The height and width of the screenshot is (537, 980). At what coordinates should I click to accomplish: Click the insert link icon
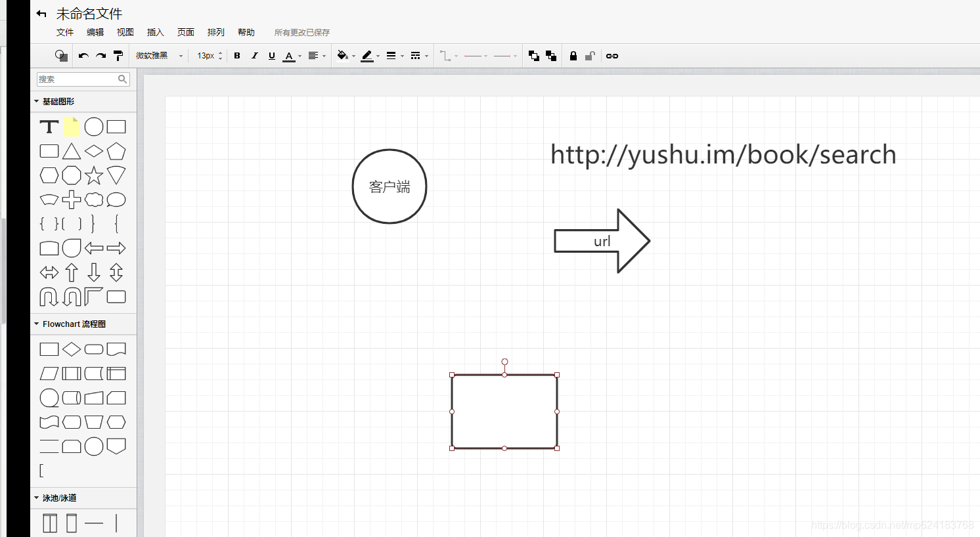612,56
